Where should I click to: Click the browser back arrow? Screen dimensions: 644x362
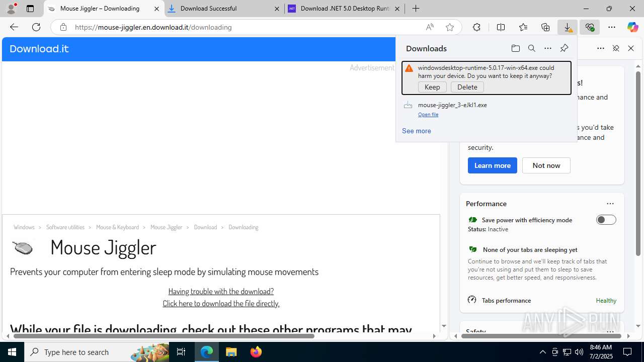click(14, 27)
